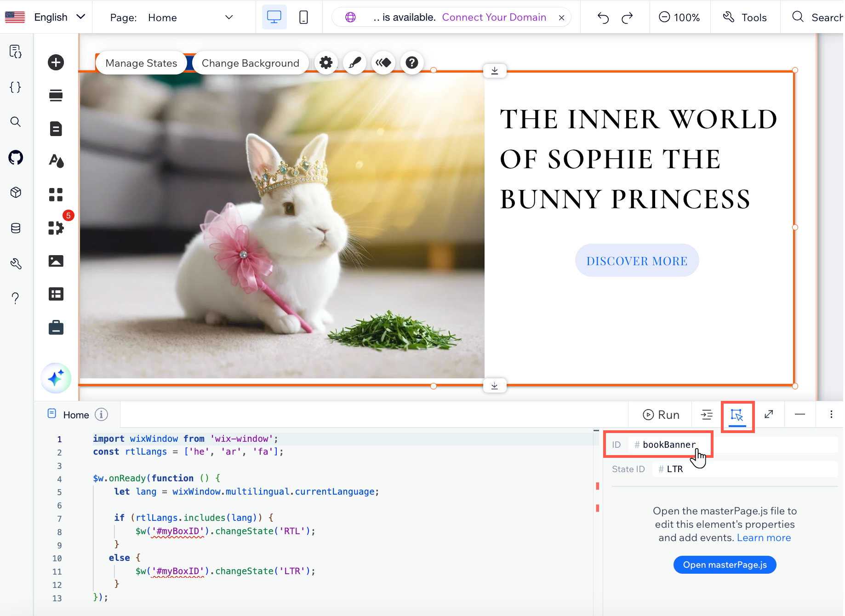The height and width of the screenshot is (616, 845).
Task: Select the Home code file tab
Action: pos(76,415)
